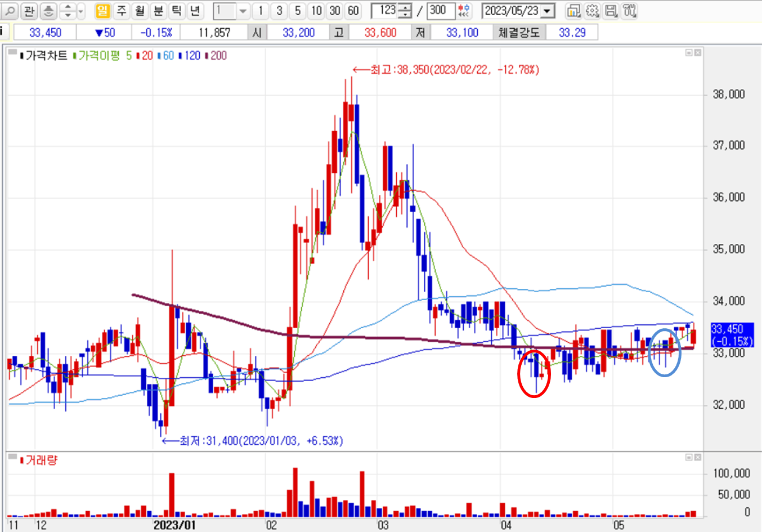Click the current price 33,450 cell
Screen dimensions: 762x532
pyautogui.click(x=45, y=33)
